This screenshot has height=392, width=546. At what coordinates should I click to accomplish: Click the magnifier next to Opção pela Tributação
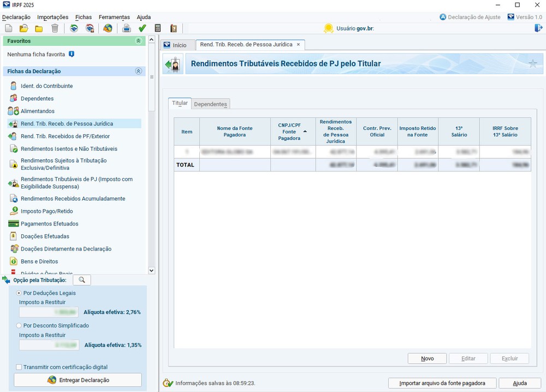[82, 280]
